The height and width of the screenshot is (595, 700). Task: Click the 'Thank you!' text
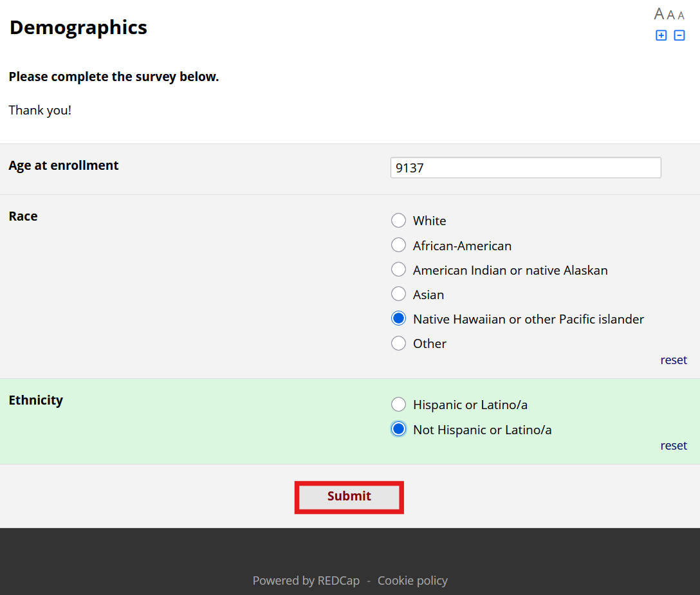pyautogui.click(x=40, y=110)
